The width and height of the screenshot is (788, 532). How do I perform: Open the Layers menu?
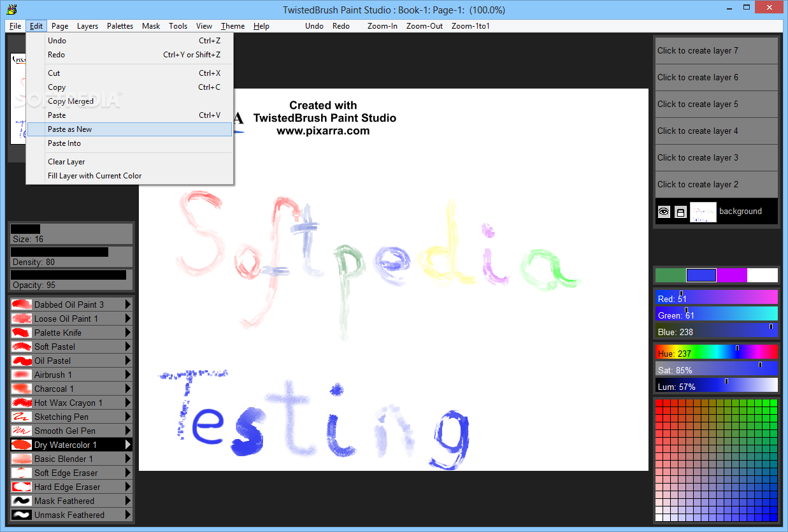[x=87, y=26]
